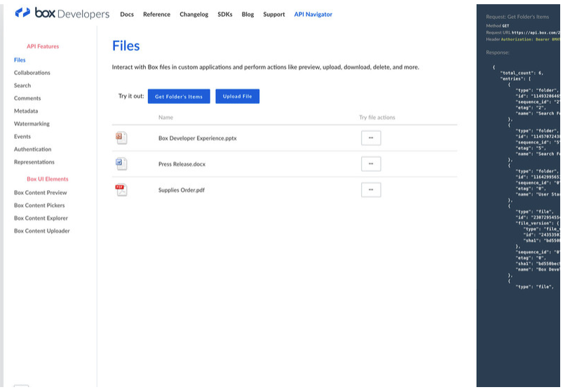Viewport: 563px width, 392px height.
Task: Click the Method GET line
Action: point(497,26)
